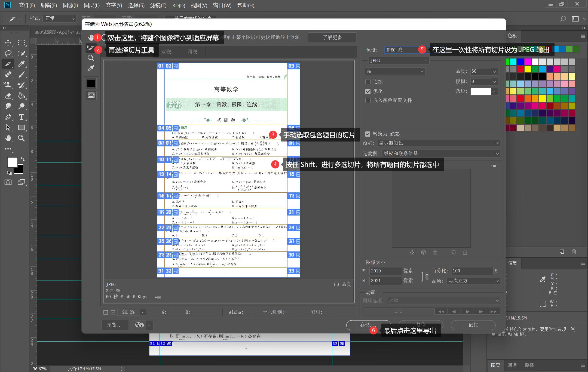Open the 两次立方 resample quality dropdown
The width and height of the screenshot is (588, 372).
point(473,281)
